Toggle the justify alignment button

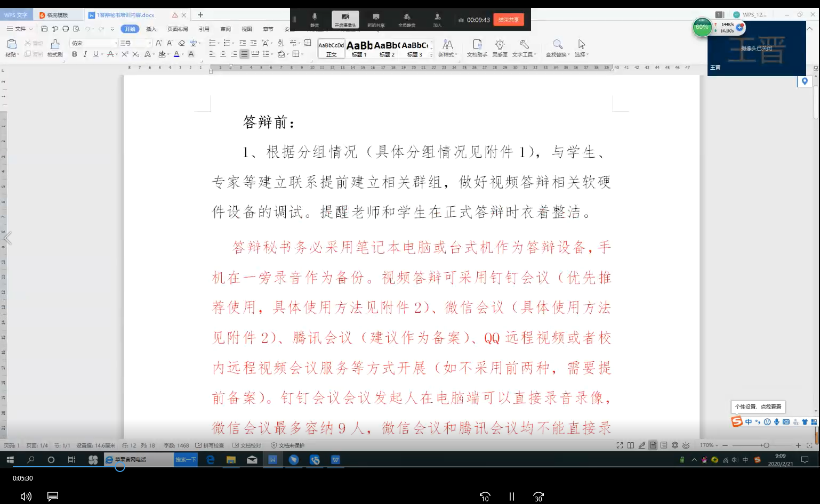(x=244, y=54)
